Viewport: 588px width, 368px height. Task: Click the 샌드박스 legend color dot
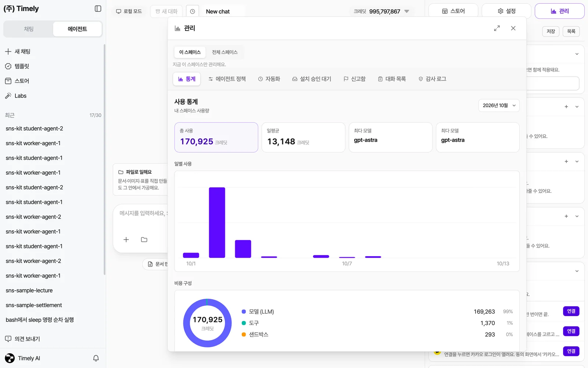[244, 335]
